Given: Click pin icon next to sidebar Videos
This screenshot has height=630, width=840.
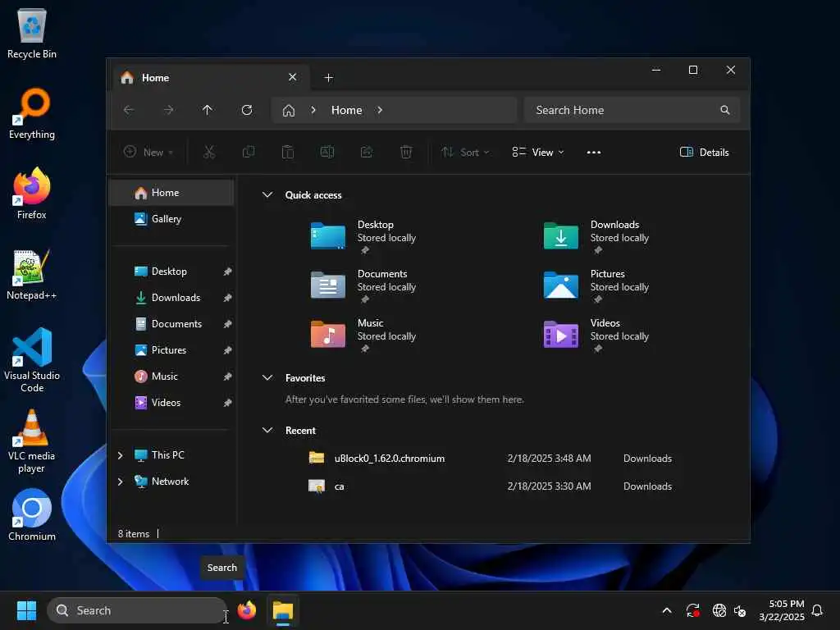Looking at the screenshot, I should [x=228, y=403].
